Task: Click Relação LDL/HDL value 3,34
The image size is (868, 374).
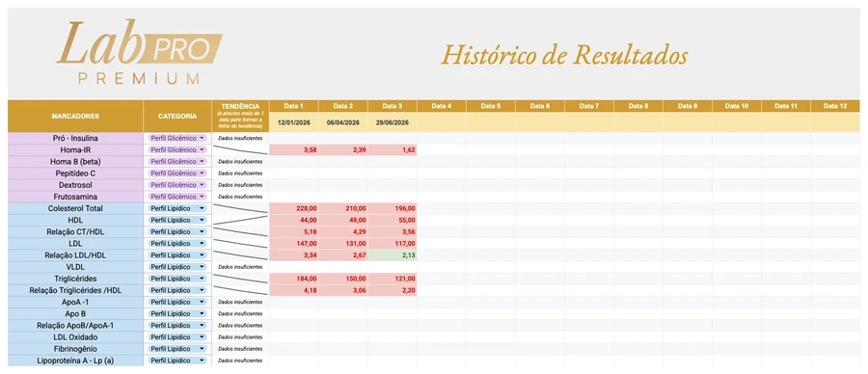Action: tap(294, 255)
